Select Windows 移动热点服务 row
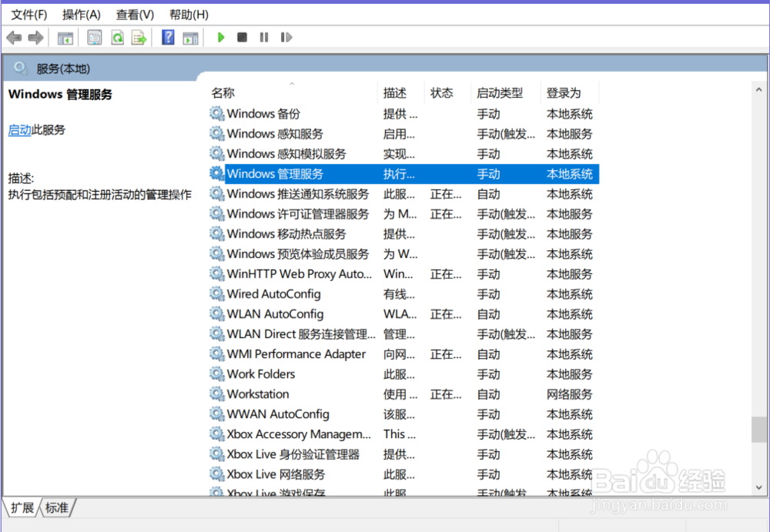 point(403,234)
